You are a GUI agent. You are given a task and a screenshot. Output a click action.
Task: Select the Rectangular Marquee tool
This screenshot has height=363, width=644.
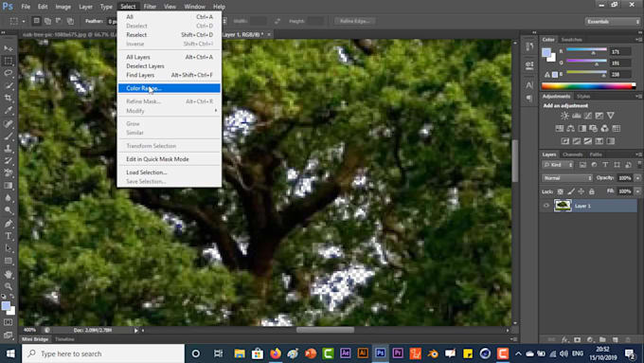[9, 62]
